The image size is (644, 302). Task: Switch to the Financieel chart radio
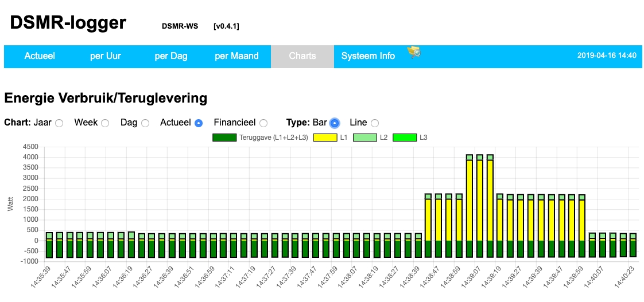point(263,123)
